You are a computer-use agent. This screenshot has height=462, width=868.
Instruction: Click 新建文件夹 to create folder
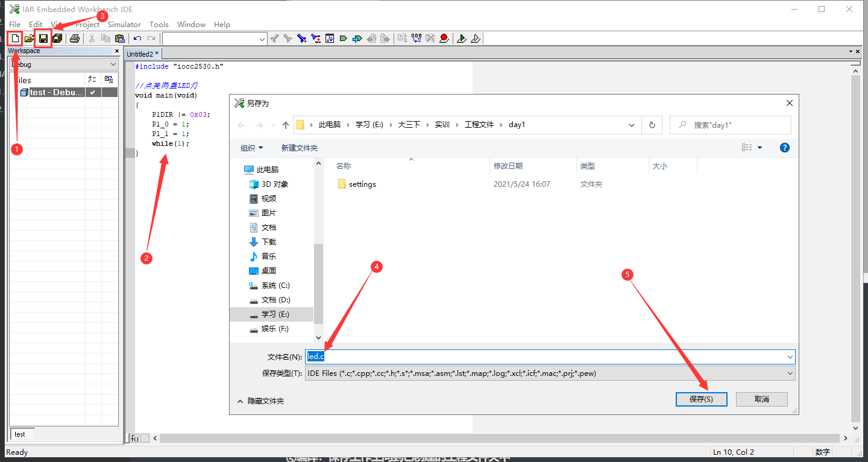point(299,148)
